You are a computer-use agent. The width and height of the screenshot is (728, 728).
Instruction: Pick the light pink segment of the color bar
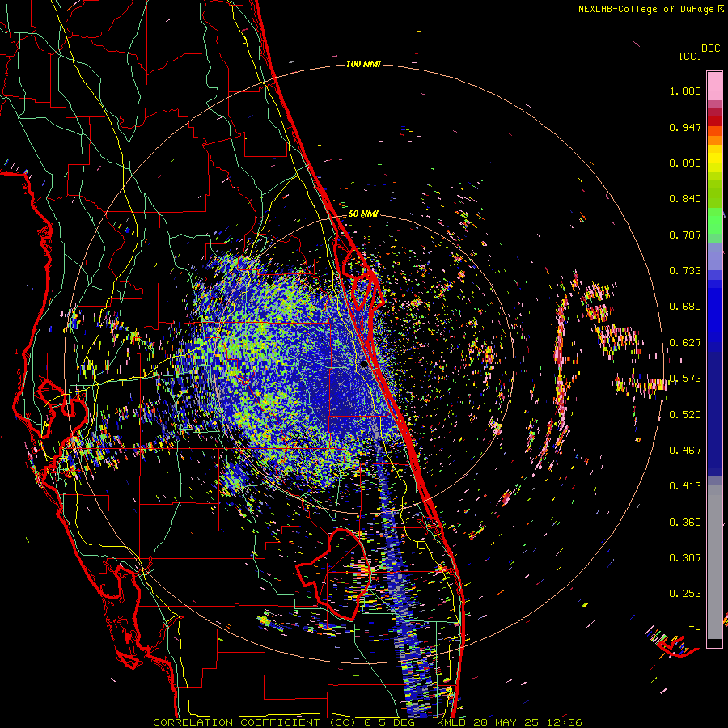(714, 86)
